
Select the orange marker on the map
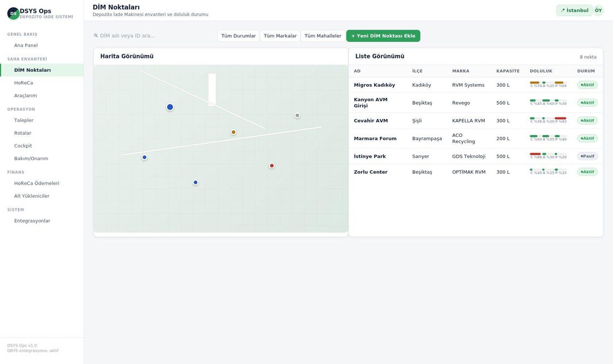(x=233, y=132)
